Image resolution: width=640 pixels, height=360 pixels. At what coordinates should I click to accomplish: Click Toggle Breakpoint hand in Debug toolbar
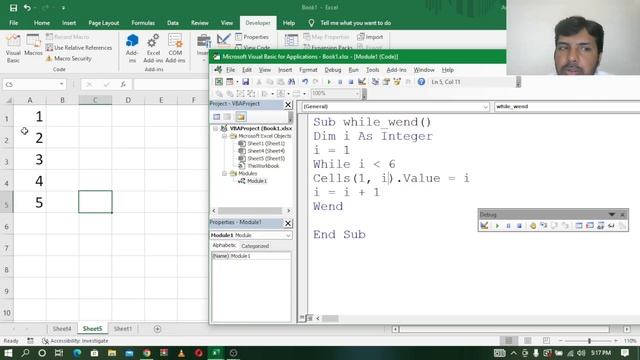click(x=533, y=225)
